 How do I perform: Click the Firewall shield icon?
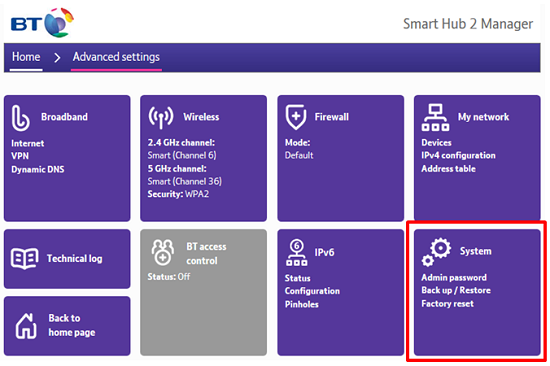[296, 117]
